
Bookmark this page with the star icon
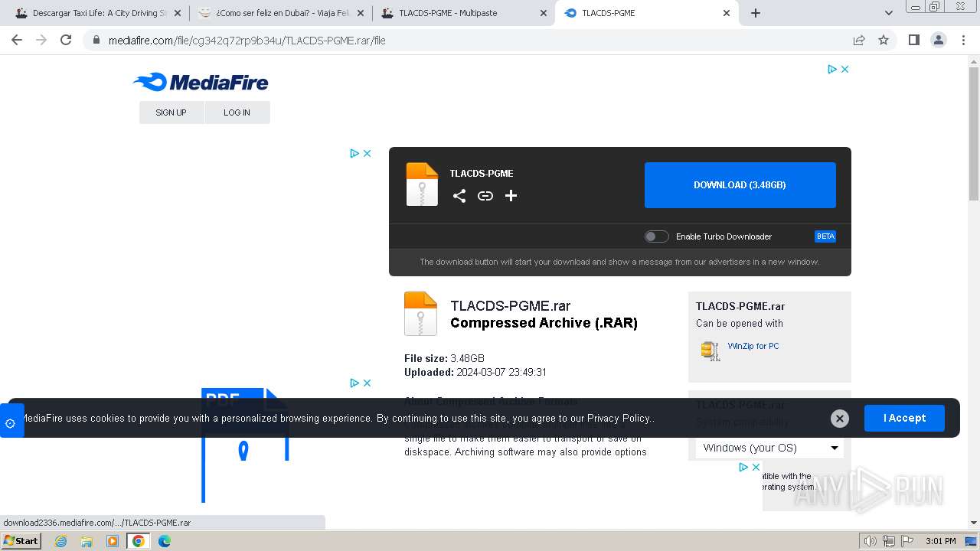(x=884, y=40)
